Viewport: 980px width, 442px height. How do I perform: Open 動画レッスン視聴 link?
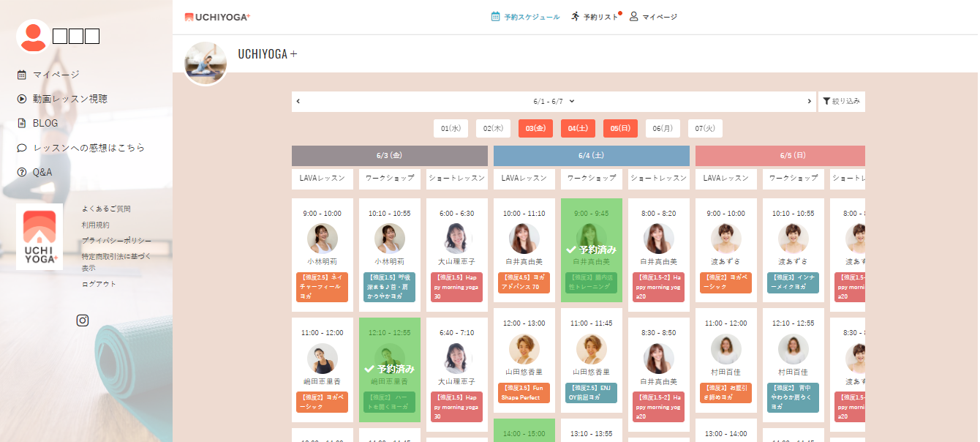(x=70, y=99)
